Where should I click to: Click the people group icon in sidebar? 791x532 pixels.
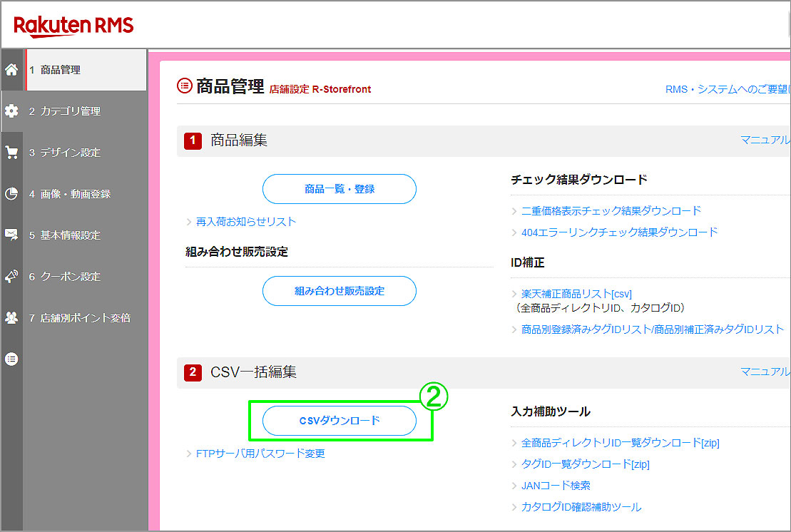tap(11, 317)
